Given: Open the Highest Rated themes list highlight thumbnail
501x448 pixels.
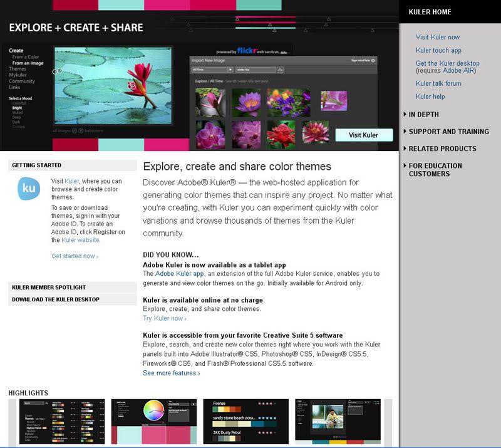Looking at the screenshot, I should 62,422.
